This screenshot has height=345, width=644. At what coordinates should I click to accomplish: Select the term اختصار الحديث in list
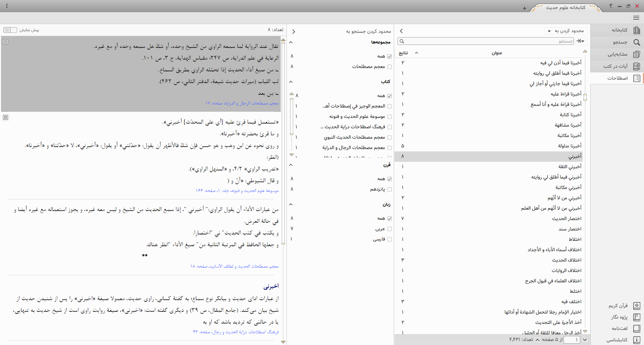click(x=567, y=219)
